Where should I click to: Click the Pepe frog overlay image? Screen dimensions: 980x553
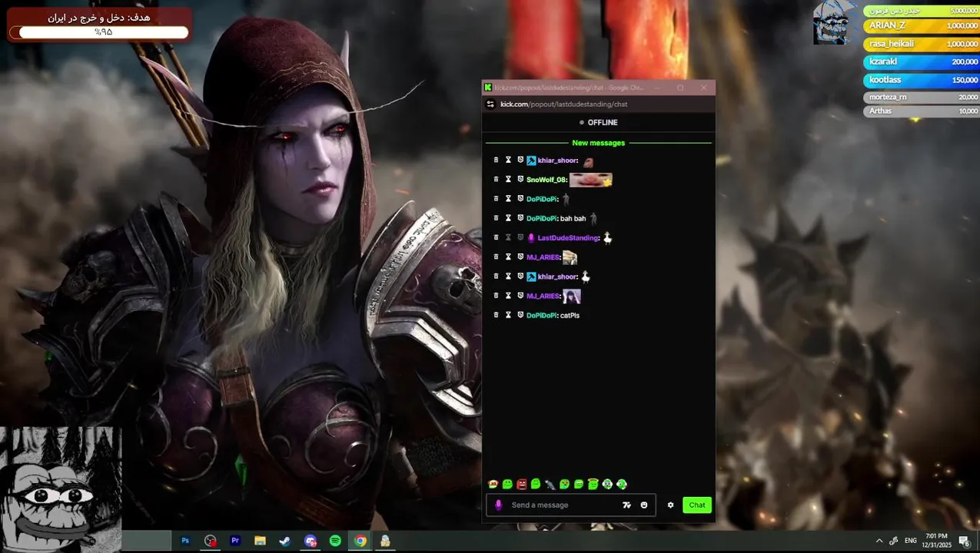60,490
